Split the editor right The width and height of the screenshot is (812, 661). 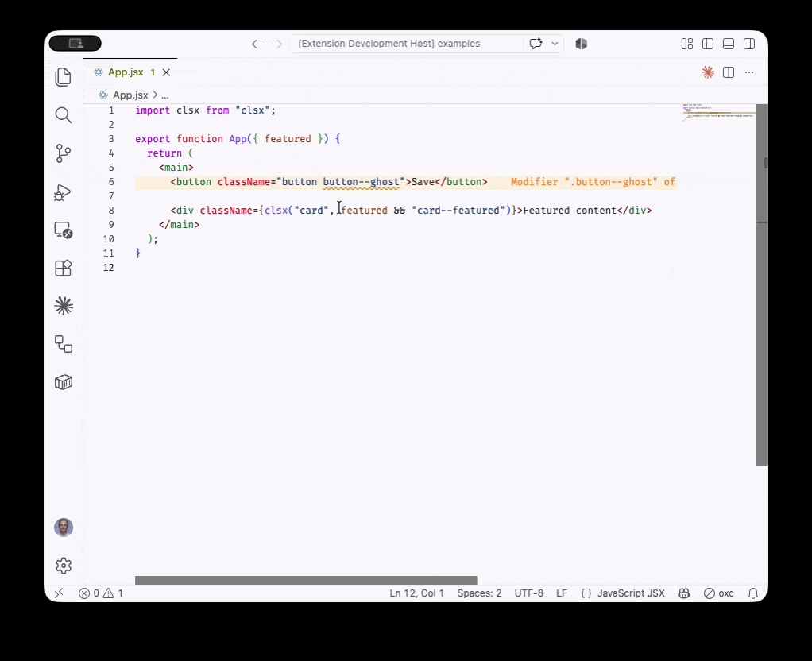pos(729,72)
